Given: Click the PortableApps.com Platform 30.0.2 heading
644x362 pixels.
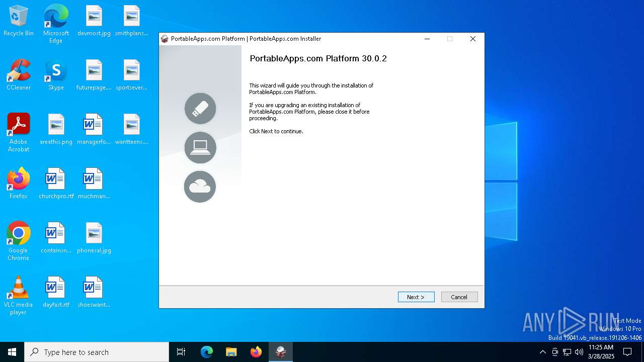Looking at the screenshot, I should click(x=318, y=58).
